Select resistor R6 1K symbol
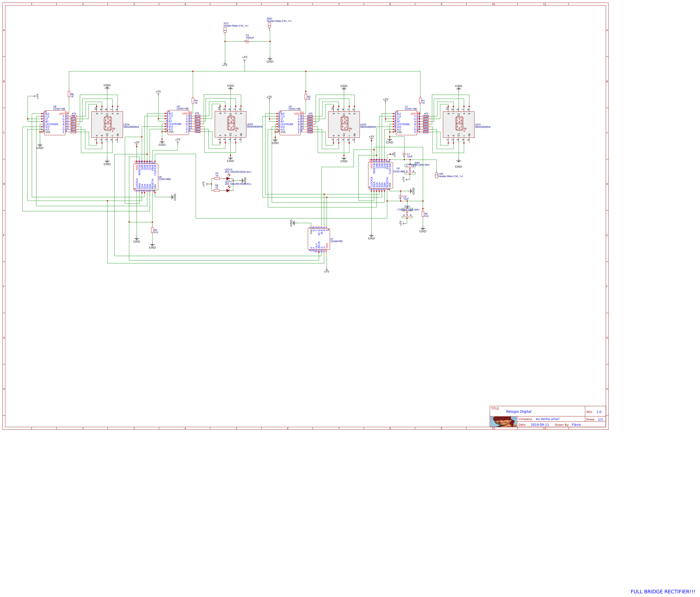This screenshot has width=700, height=597. tap(69, 94)
